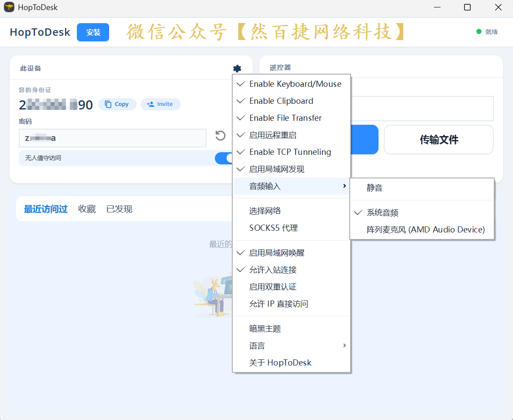This screenshot has height=420, width=513.
Task: Click the blue connect button under remote ID
Action: [x=365, y=140]
